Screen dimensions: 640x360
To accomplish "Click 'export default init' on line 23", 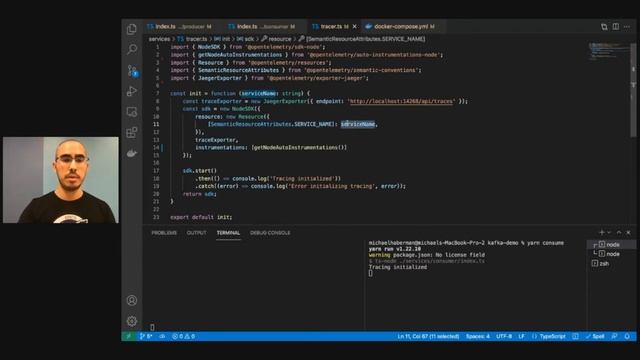I will pyautogui.click(x=201, y=217).
